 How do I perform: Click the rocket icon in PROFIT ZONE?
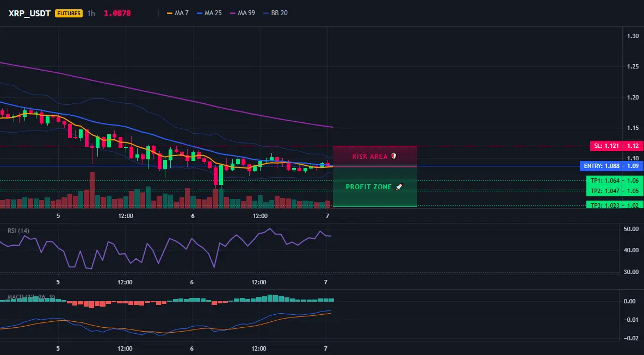coord(399,186)
